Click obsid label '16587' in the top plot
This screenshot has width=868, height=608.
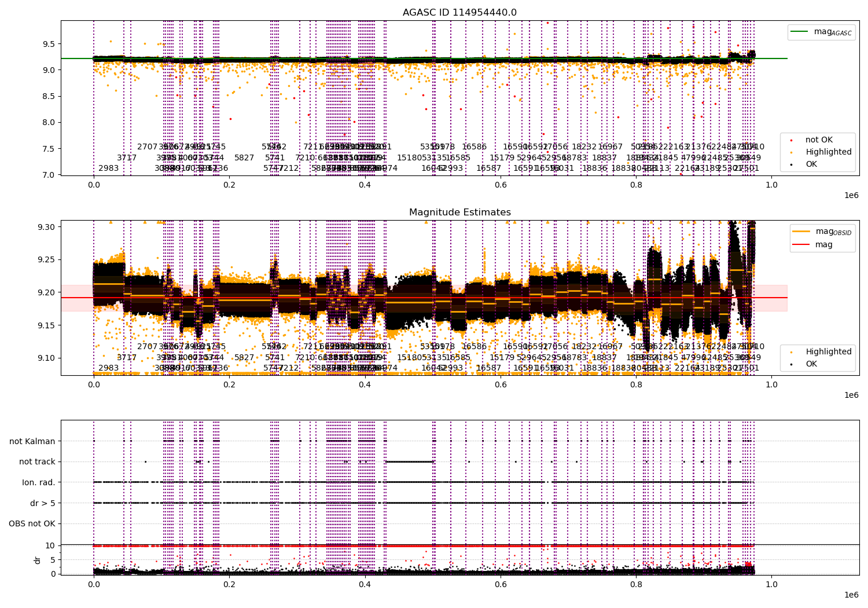click(489, 169)
